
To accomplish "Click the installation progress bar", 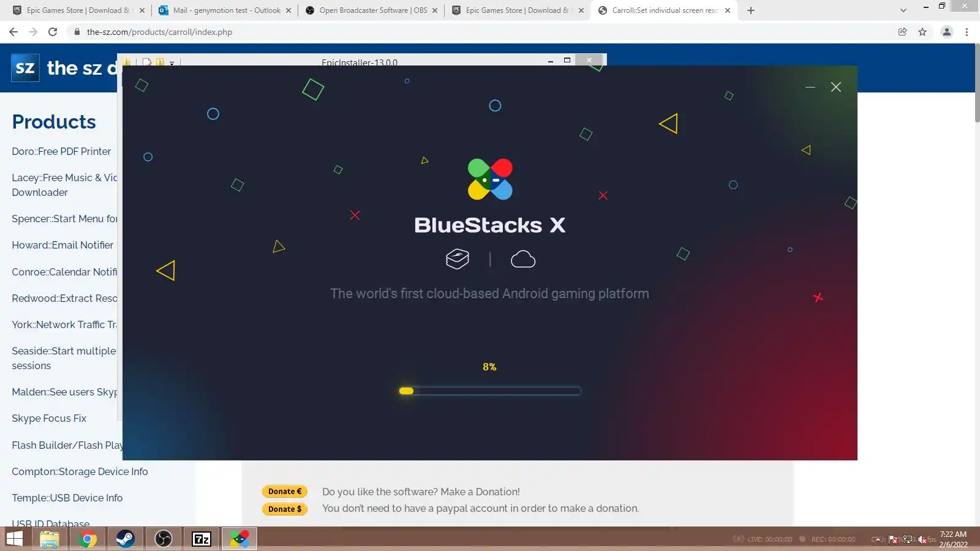I will click(x=489, y=391).
